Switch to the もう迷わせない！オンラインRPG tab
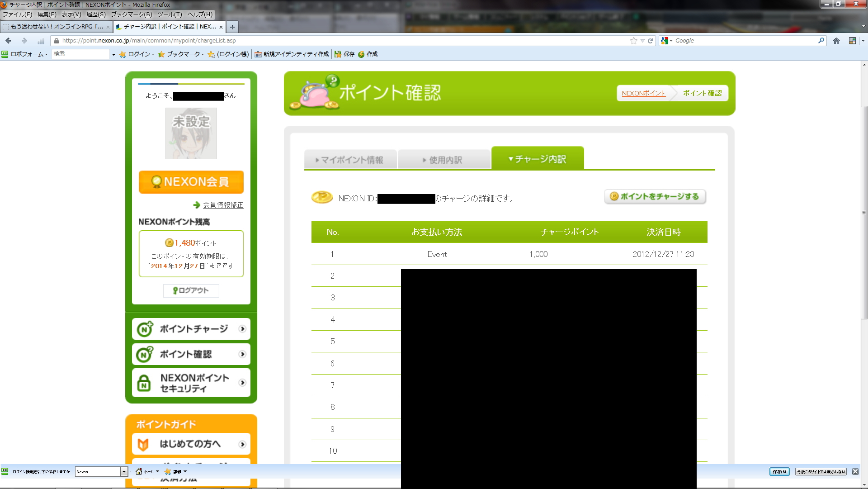This screenshot has height=489, width=868. pos(57,27)
